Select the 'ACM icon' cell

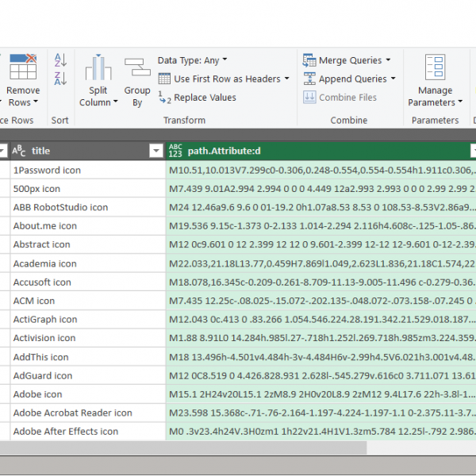pos(88,301)
